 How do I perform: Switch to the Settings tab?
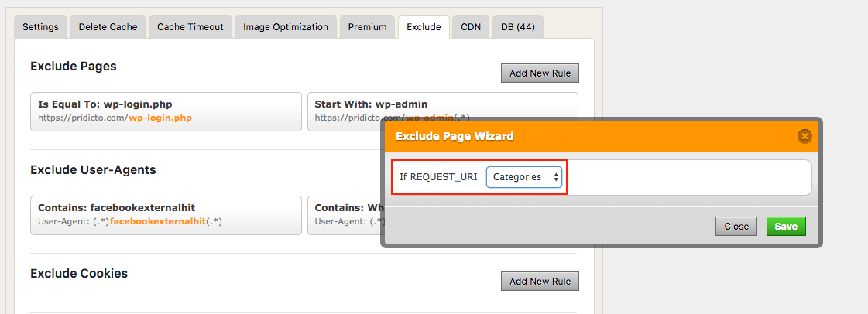click(x=40, y=27)
